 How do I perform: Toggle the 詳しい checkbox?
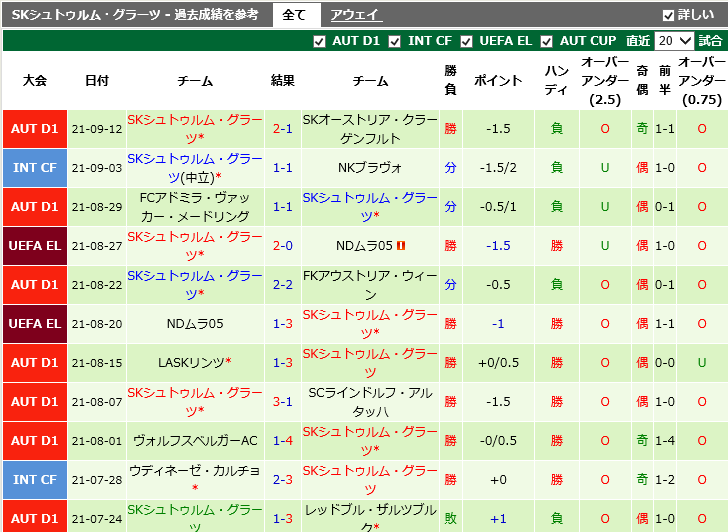click(668, 15)
